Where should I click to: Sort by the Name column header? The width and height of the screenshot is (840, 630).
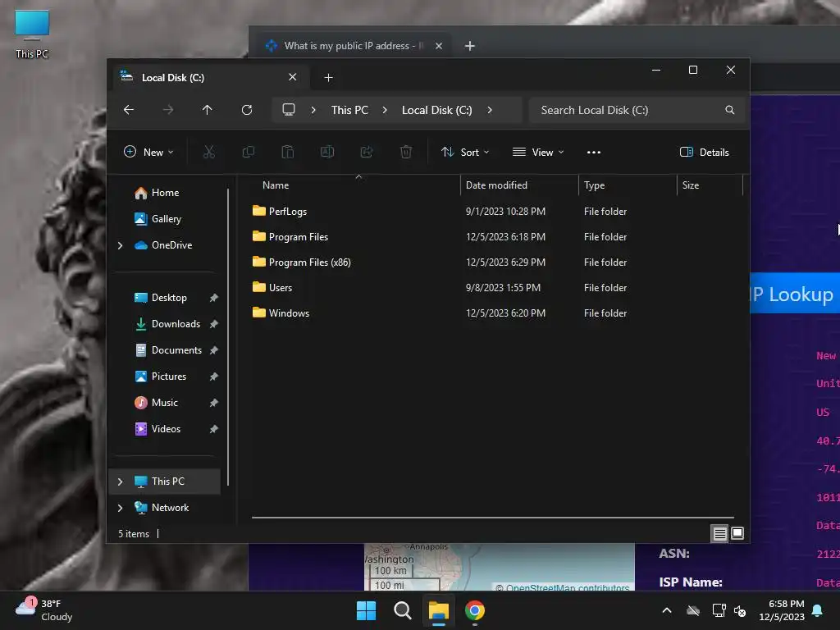354,185
